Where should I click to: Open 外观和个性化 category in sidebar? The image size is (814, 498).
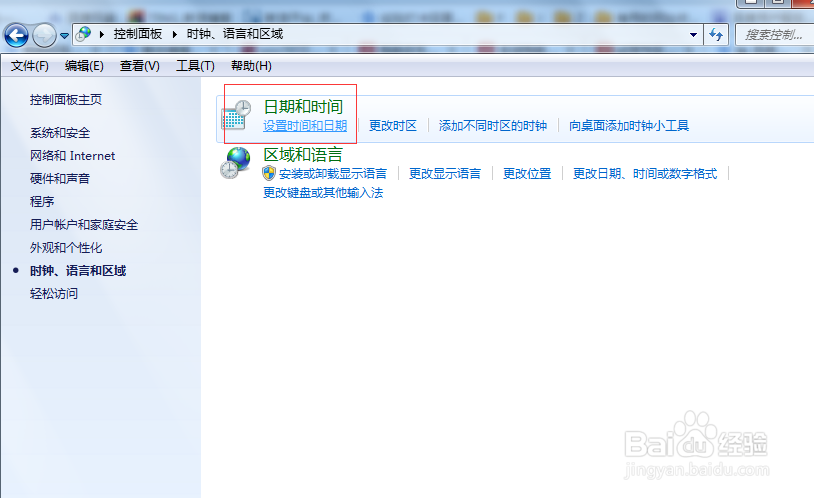[x=66, y=248]
